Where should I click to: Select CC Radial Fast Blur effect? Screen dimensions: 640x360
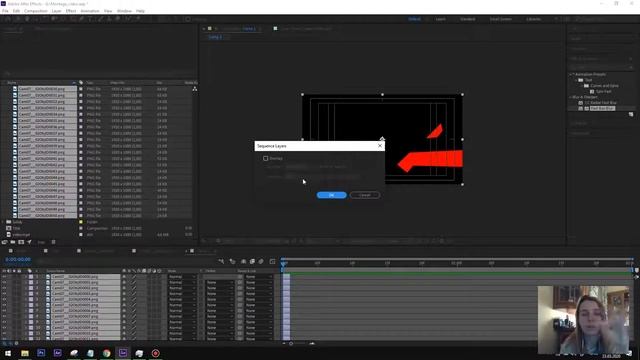tap(600, 103)
